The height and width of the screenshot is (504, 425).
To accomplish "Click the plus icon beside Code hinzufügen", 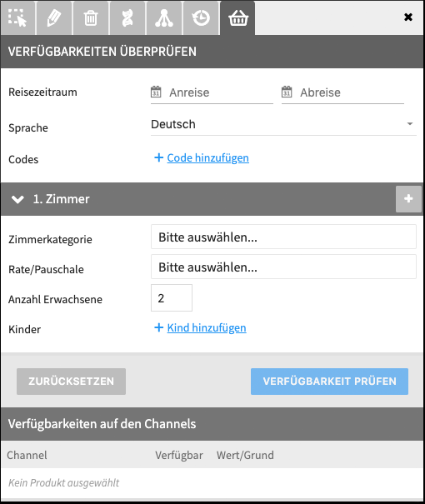I will [x=159, y=157].
